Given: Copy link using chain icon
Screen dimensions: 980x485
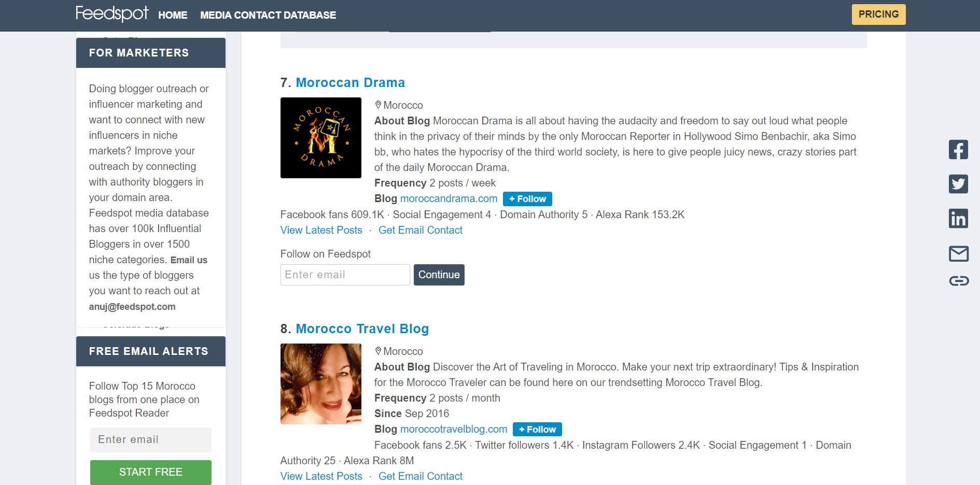Looking at the screenshot, I should tap(958, 281).
